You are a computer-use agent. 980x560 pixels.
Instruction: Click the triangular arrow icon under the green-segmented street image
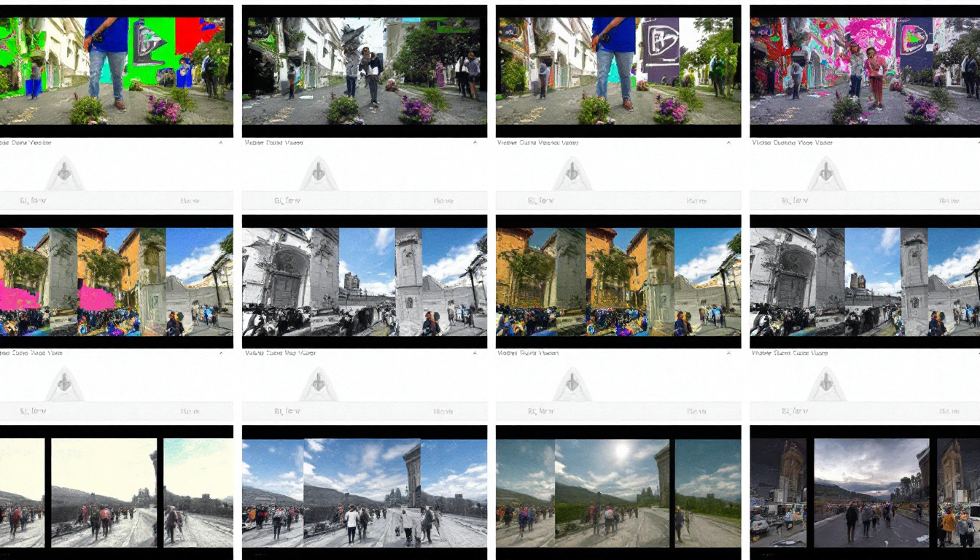65,174
